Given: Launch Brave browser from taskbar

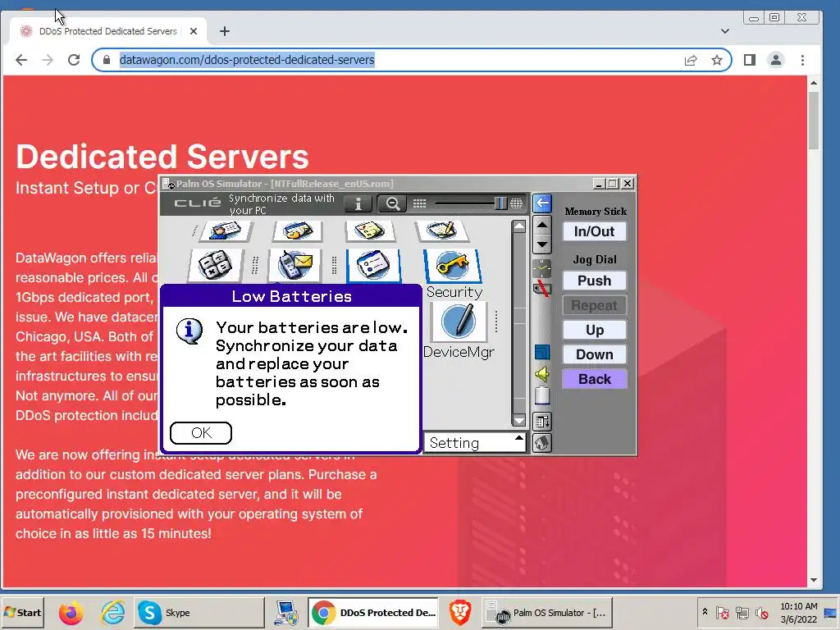Looking at the screenshot, I should pos(459,613).
